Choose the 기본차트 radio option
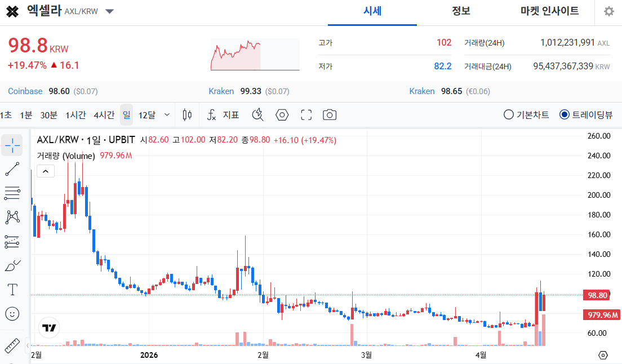The image size is (622, 364). tap(526, 115)
